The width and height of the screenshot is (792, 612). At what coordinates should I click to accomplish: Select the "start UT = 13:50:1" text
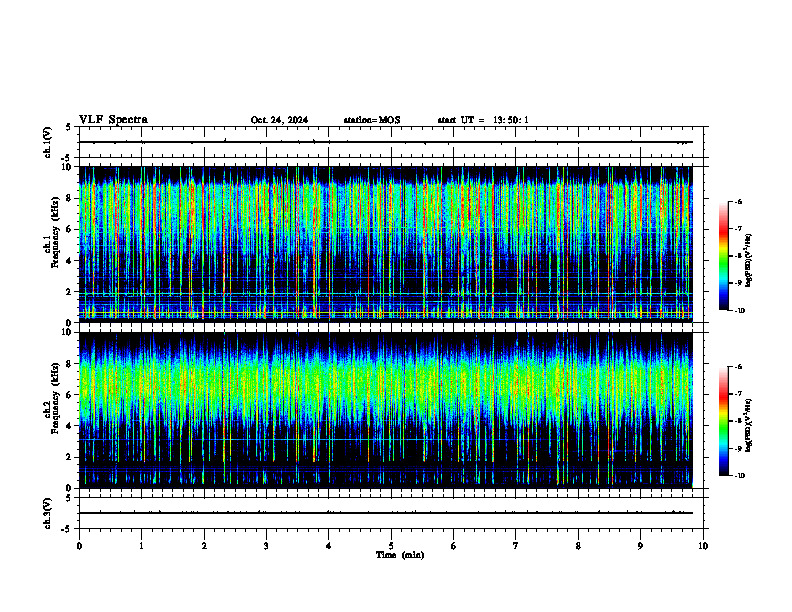[x=483, y=120]
